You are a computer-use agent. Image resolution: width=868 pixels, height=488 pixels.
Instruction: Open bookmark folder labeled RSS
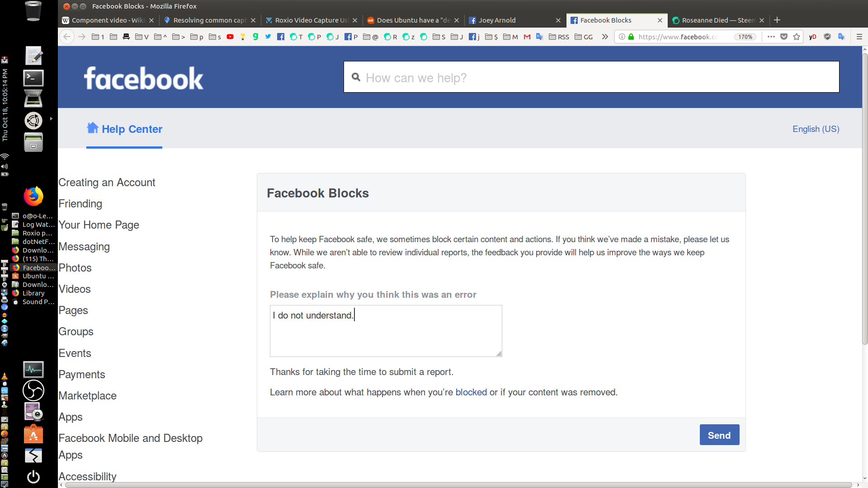pos(559,37)
